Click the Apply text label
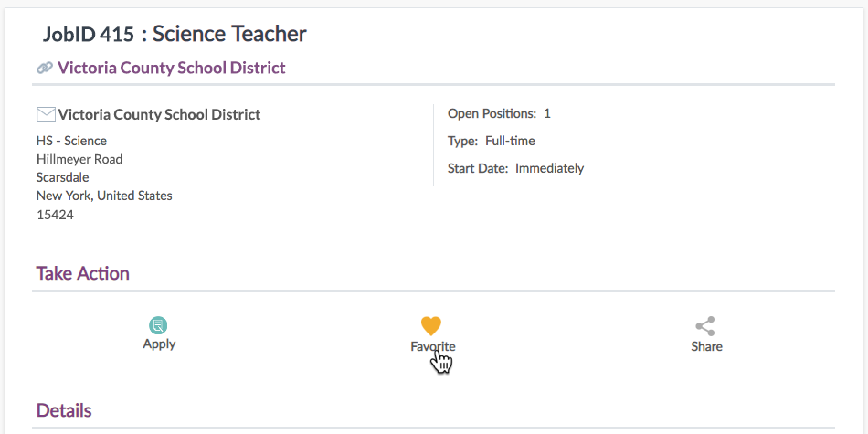868x434 pixels. point(159,344)
